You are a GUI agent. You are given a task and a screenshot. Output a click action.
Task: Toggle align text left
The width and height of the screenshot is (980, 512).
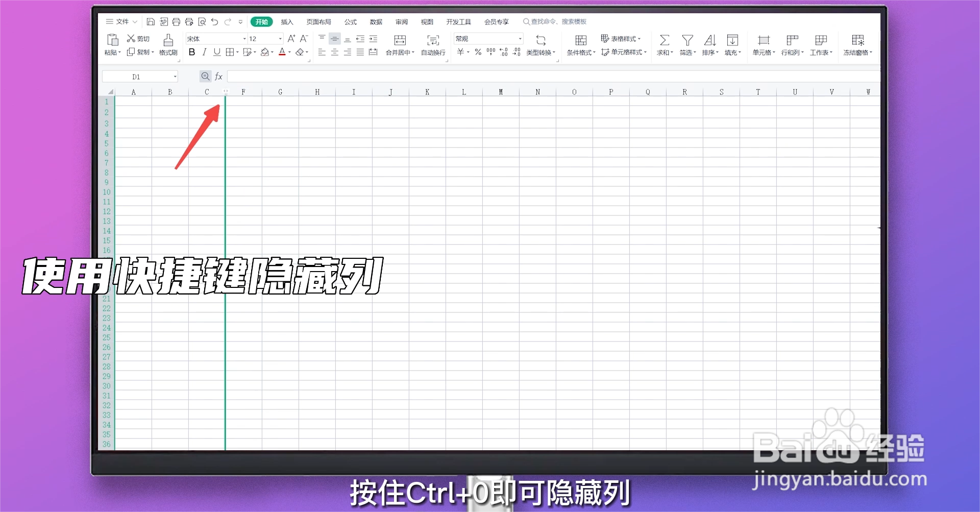pos(322,52)
